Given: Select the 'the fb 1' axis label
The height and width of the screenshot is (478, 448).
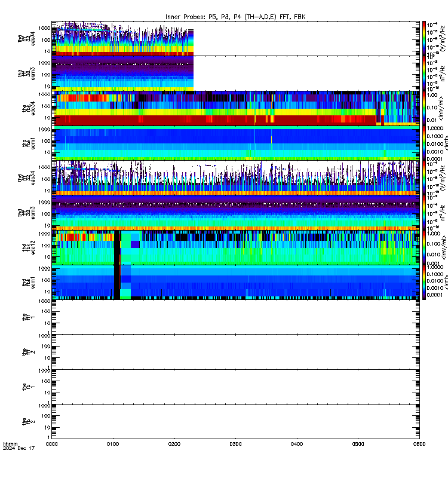Looking at the screenshot, I should tap(29, 387).
